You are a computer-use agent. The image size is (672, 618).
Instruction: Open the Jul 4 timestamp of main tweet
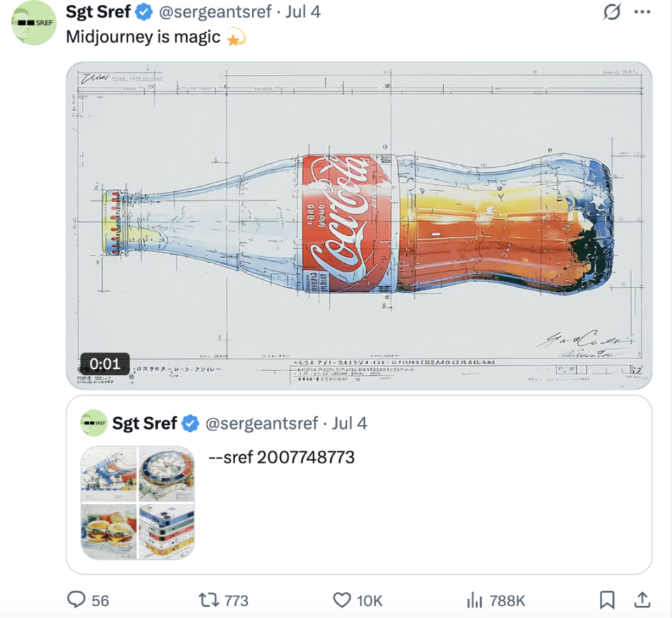[x=303, y=12]
